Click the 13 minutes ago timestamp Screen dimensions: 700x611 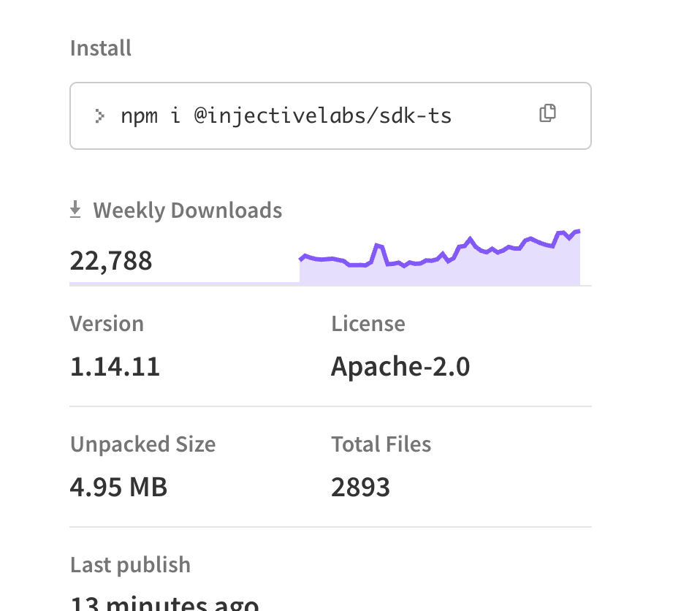[x=164, y=603]
